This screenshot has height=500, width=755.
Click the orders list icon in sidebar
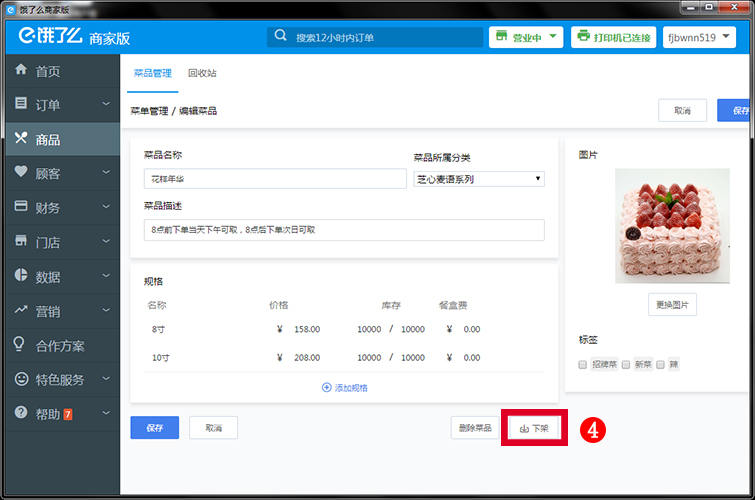(x=21, y=104)
